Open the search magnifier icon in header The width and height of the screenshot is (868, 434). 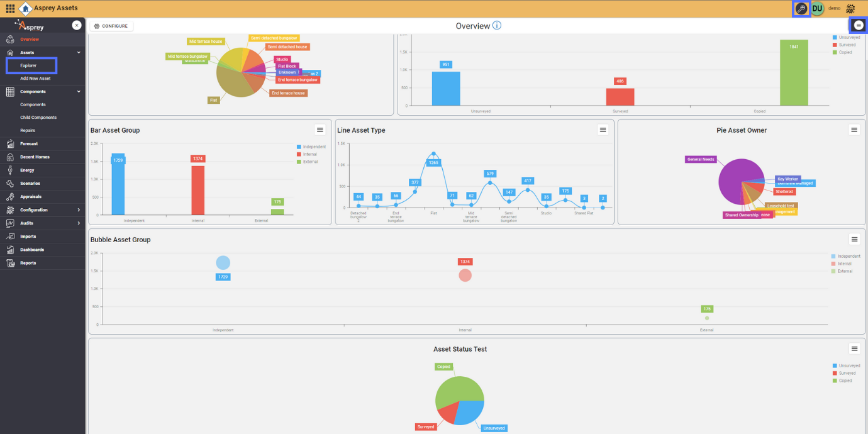pyautogui.click(x=801, y=9)
